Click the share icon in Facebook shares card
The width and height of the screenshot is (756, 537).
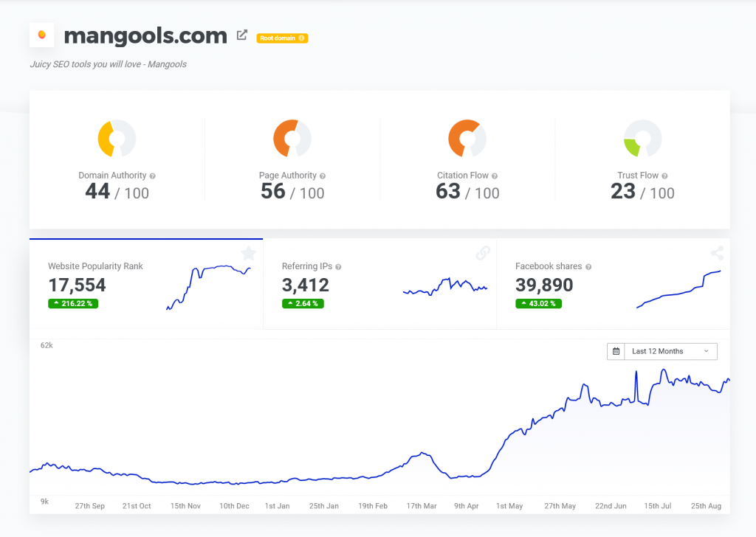pos(717,253)
